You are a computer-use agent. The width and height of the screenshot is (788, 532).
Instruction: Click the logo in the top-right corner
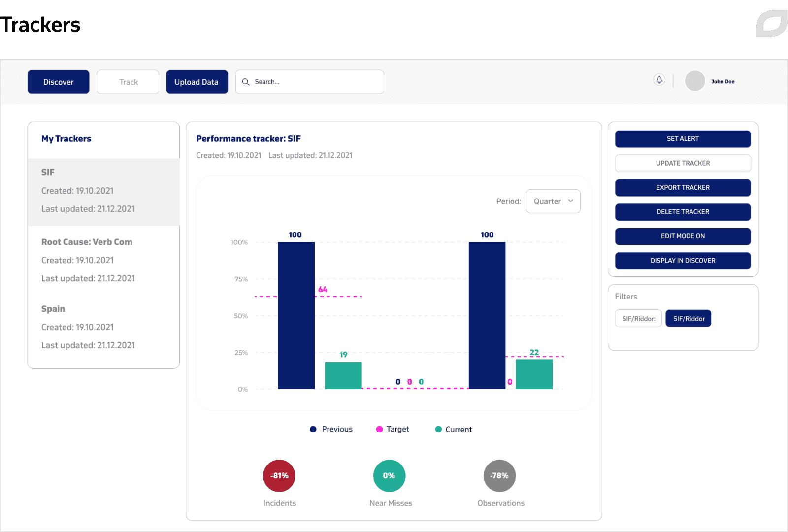coord(772,23)
